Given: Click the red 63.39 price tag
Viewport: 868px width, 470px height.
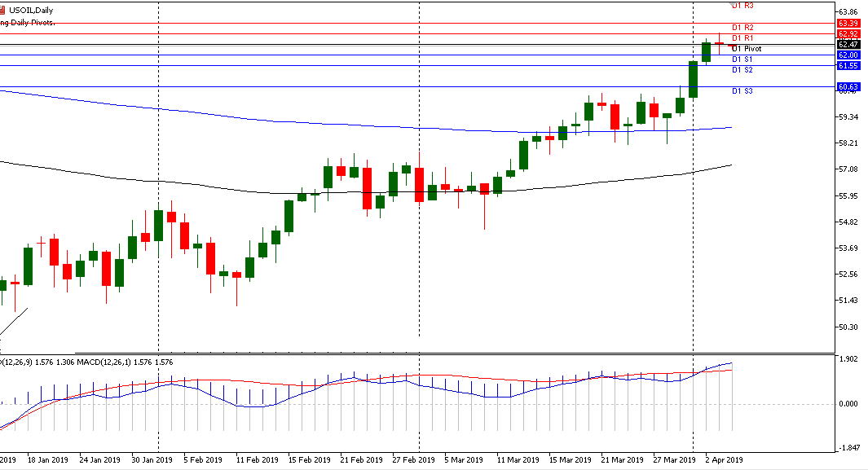Looking at the screenshot, I should pyautogui.click(x=848, y=24).
